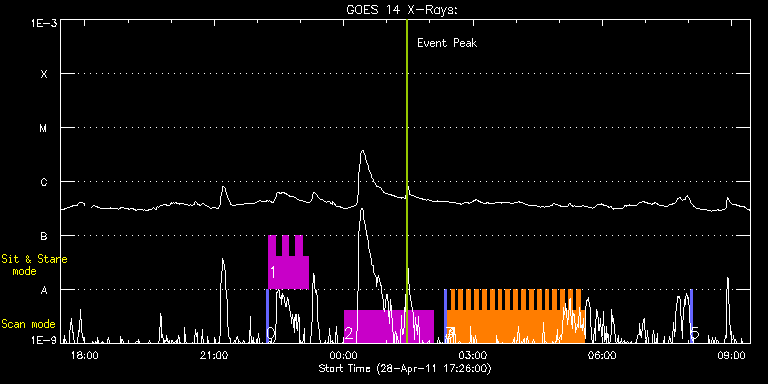Viewport: 768px width, 384px height.
Task: Click the C class y-axis label
Action: tap(44, 182)
